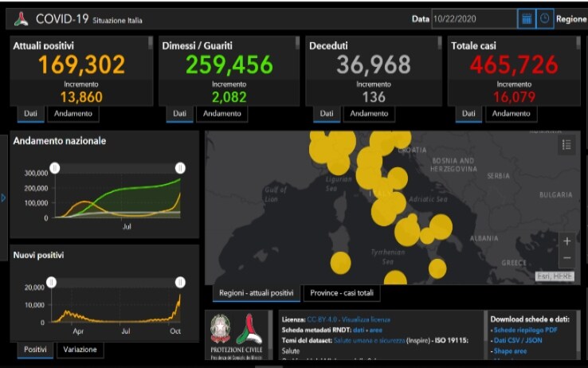Switch map to Province - casi totali tab
The width and height of the screenshot is (588, 368).
click(x=341, y=293)
